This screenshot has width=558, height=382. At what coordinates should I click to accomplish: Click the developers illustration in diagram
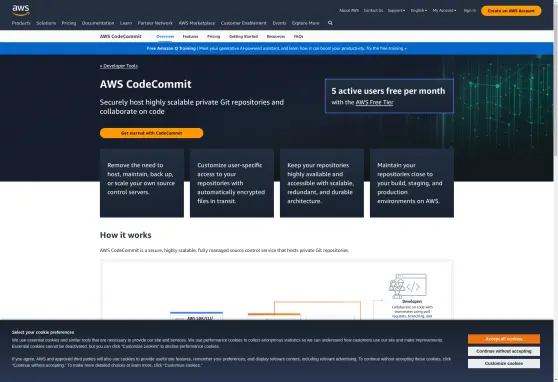pyautogui.click(x=407, y=286)
